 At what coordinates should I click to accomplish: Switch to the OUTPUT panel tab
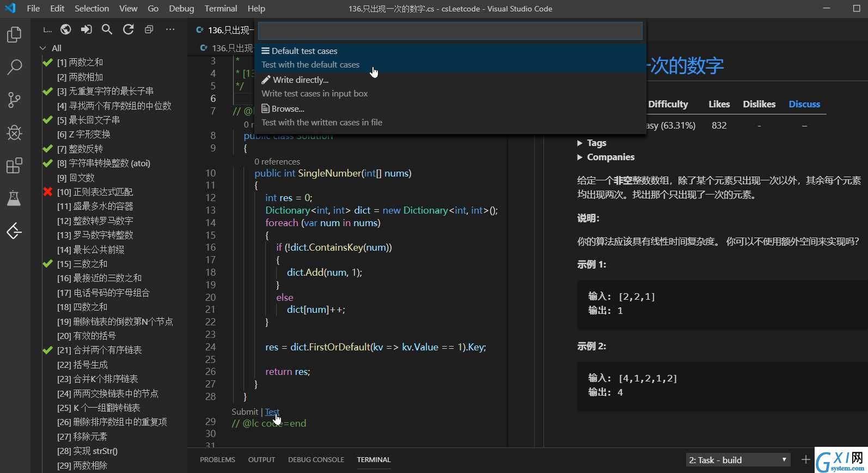(261, 460)
